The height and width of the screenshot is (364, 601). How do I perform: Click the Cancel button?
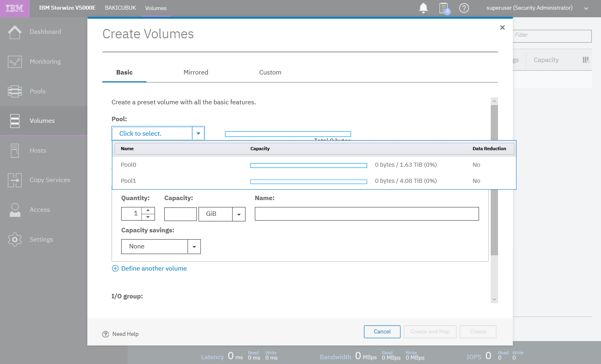click(382, 332)
